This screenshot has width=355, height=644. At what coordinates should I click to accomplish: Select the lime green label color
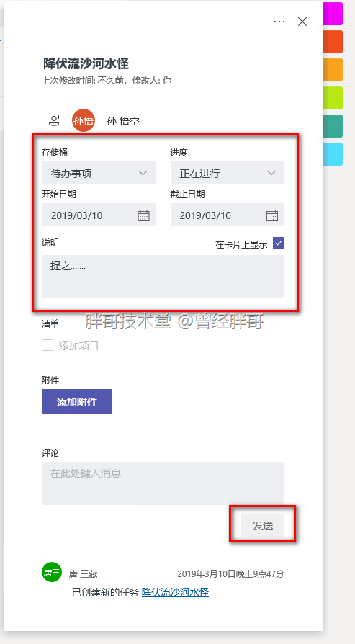333,98
